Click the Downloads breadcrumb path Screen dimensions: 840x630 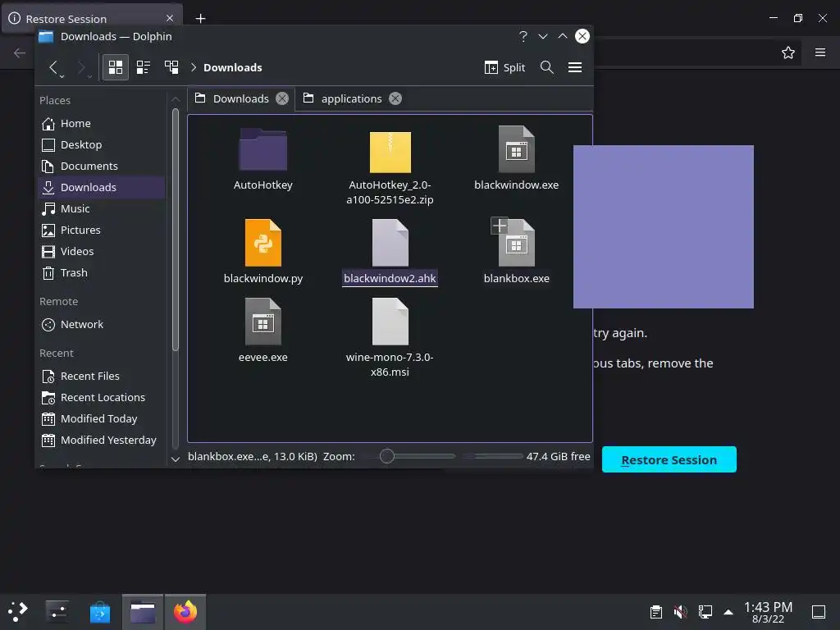pos(232,67)
